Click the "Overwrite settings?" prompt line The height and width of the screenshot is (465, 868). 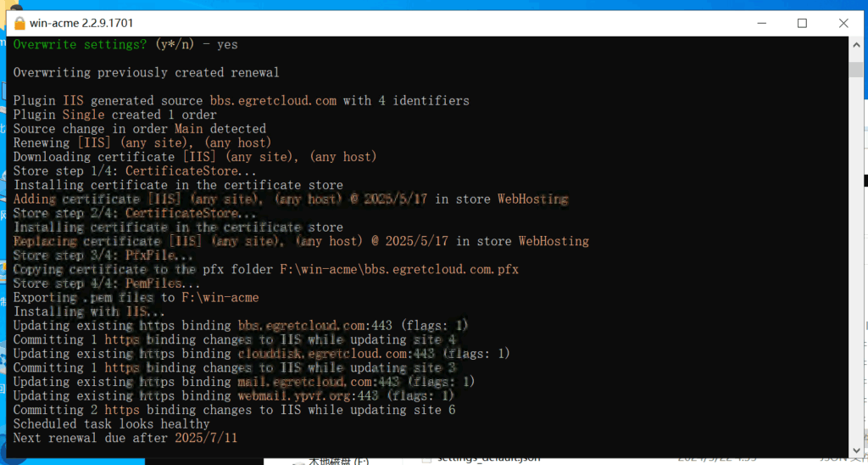tap(125, 45)
